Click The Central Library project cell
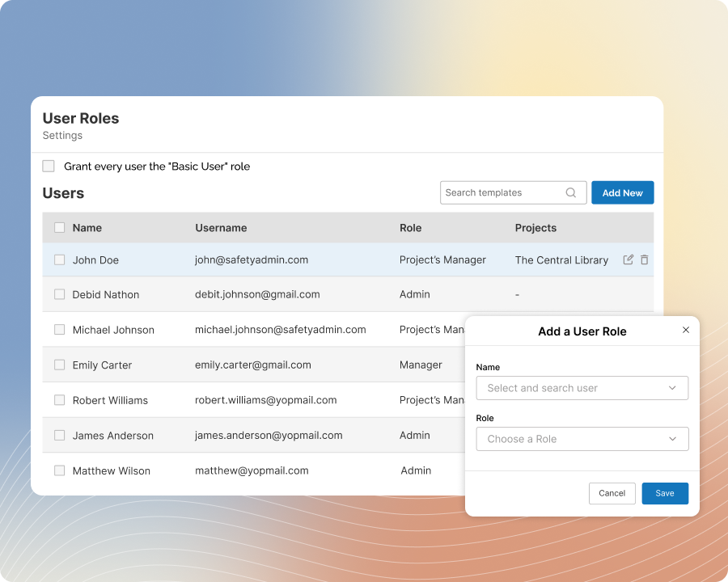The image size is (728, 582). [561, 260]
